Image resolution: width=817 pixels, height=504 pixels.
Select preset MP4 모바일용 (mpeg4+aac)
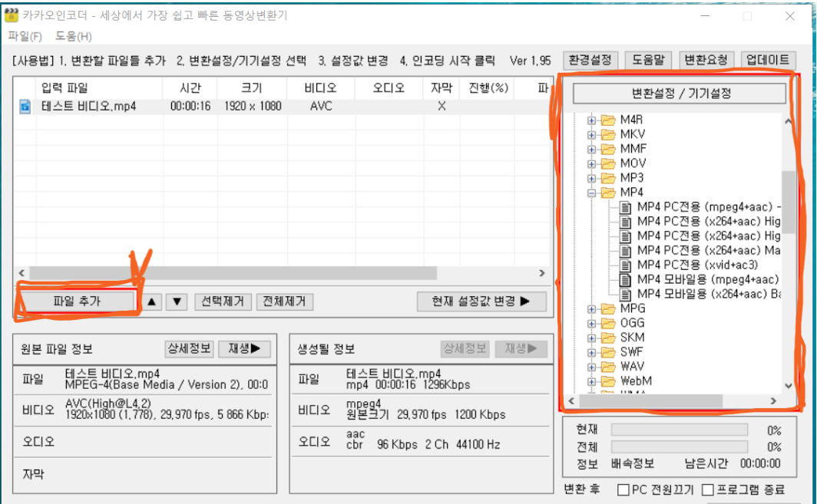[708, 279]
